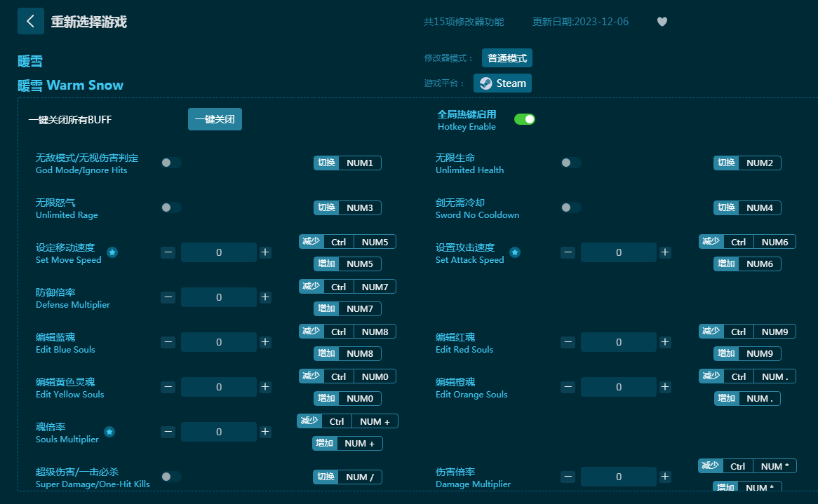The image size is (818, 504).
Task: Click the Edit Red Souls value field
Action: click(619, 342)
